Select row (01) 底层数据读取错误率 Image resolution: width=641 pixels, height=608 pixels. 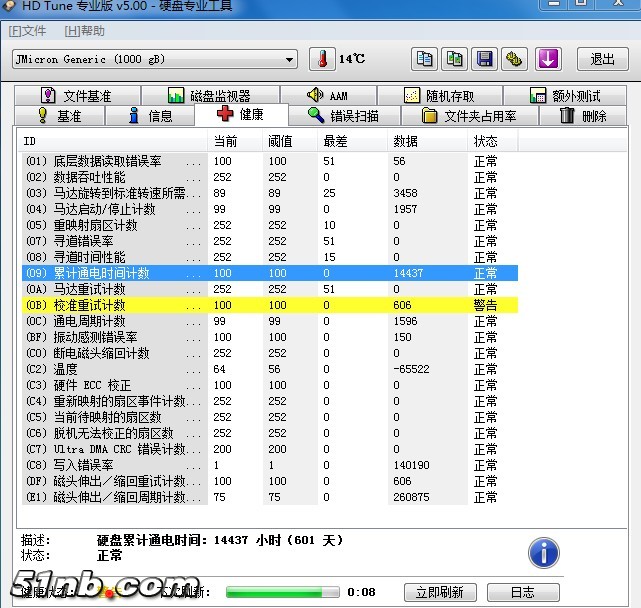[x=270, y=161]
